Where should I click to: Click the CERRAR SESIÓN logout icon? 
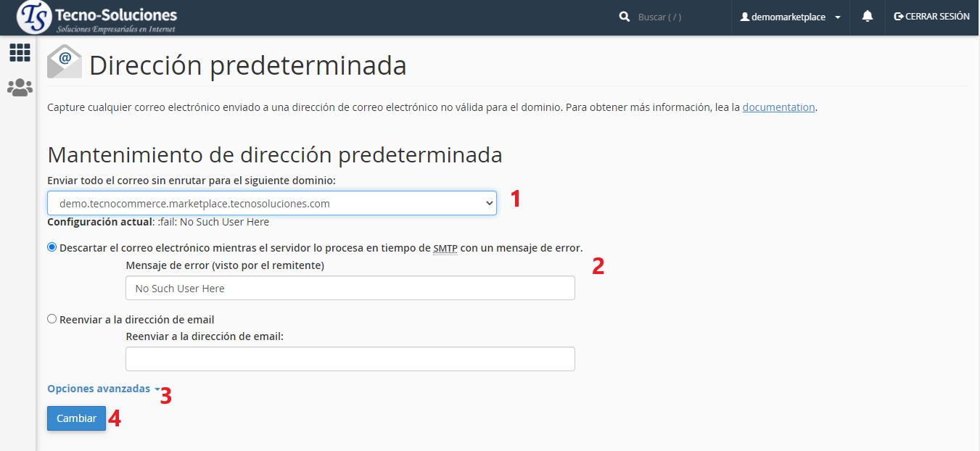coord(899,17)
